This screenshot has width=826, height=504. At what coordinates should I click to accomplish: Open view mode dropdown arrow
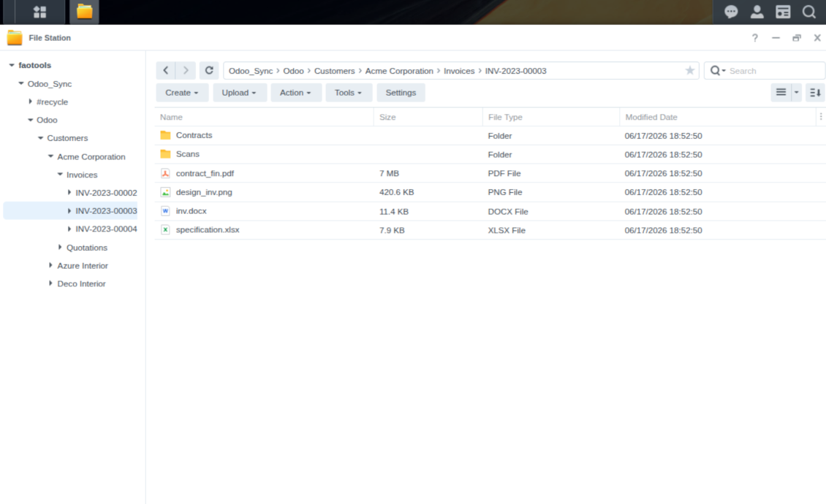797,93
